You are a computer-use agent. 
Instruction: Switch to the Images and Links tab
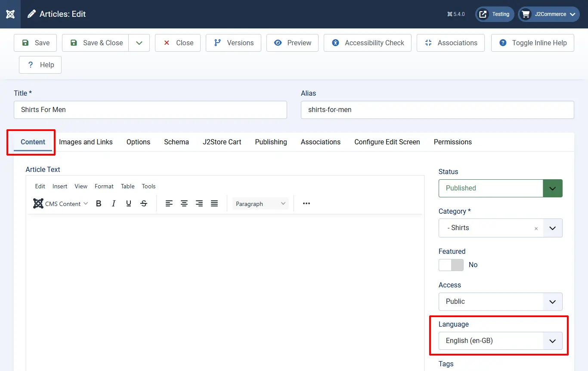tap(86, 142)
